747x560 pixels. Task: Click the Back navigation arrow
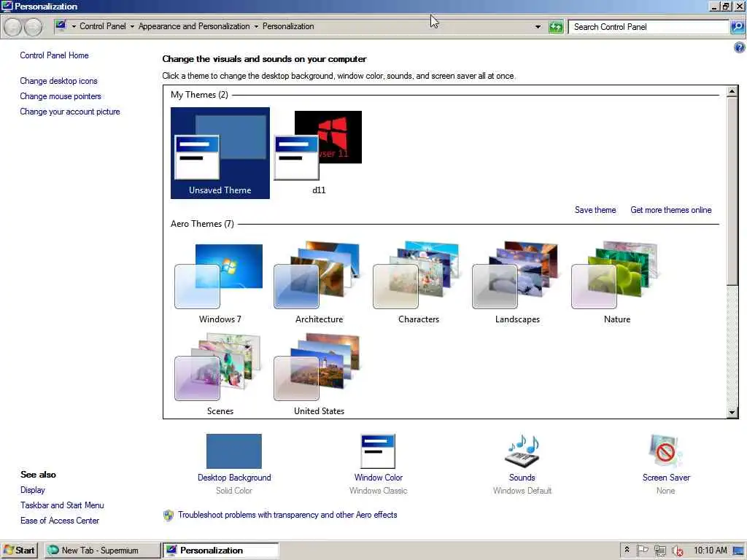click(x=13, y=27)
